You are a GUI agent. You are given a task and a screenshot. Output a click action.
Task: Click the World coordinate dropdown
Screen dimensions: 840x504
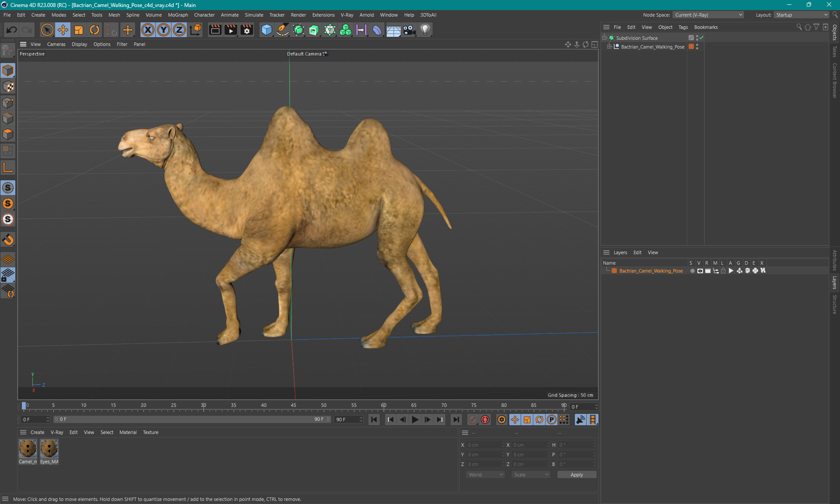[x=485, y=474]
